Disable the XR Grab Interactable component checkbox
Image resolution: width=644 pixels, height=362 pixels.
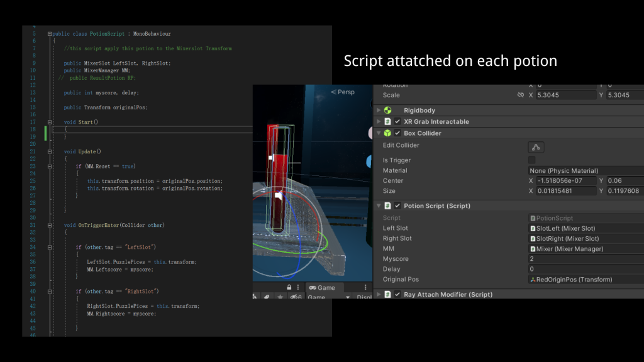(x=397, y=121)
